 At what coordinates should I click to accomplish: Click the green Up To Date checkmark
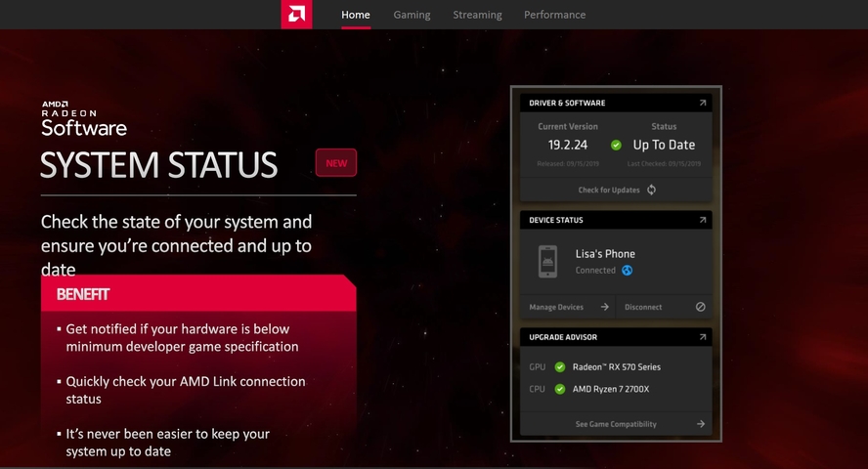[616, 145]
